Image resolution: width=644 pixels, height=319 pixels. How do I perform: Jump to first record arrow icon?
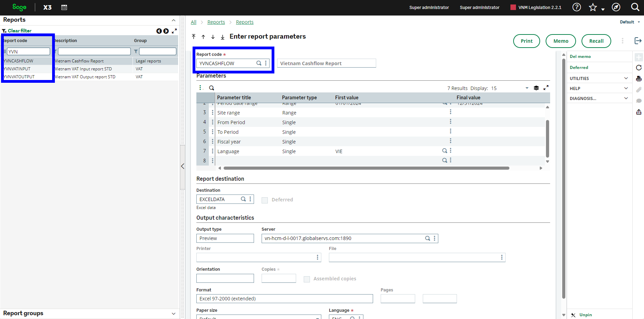pyautogui.click(x=194, y=37)
